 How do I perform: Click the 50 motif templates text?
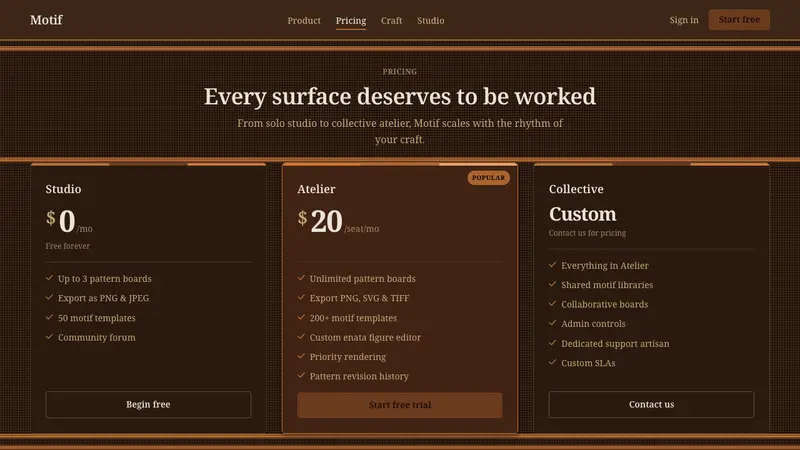(x=96, y=318)
